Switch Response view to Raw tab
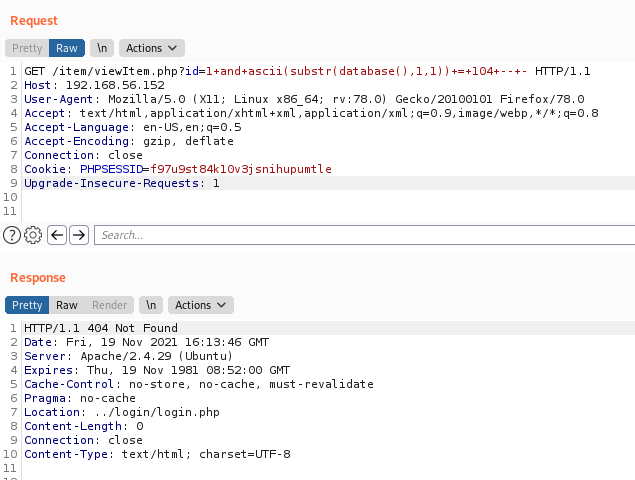635x480 pixels. (67, 305)
